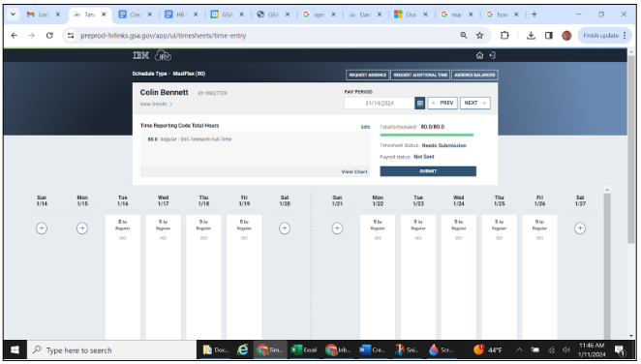This screenshot has width=641, height=364.
Task: Open a new browser tab
Action: pyautogui.click(x=534, y=15)
